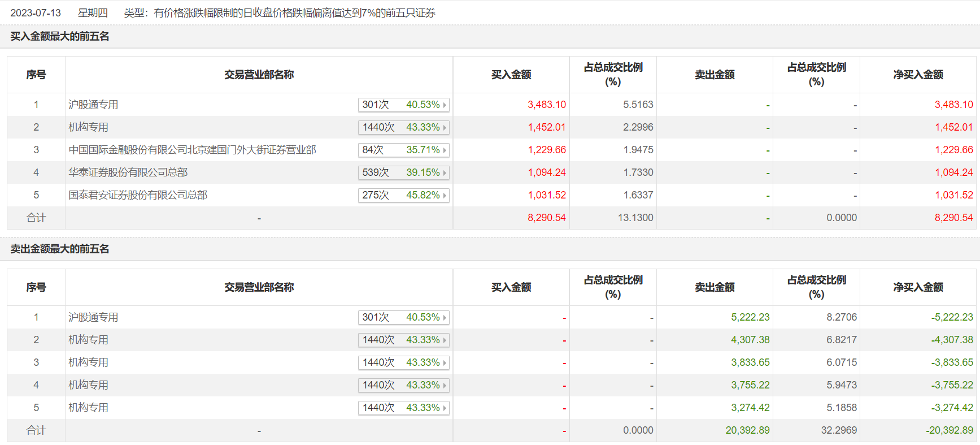Open 机构专用 link with sell amount 3,274.42
The width and height of the screenshot is (980, 445).
(x=88, y=408)
